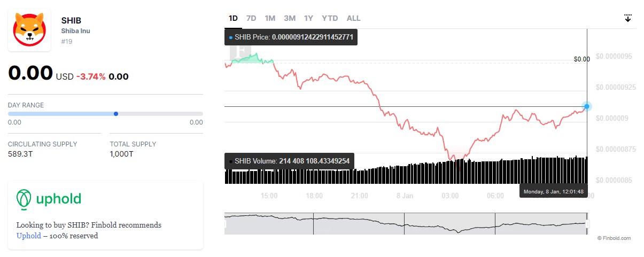
Task: Click the navigator range overview strip
Action: point(405,224)
